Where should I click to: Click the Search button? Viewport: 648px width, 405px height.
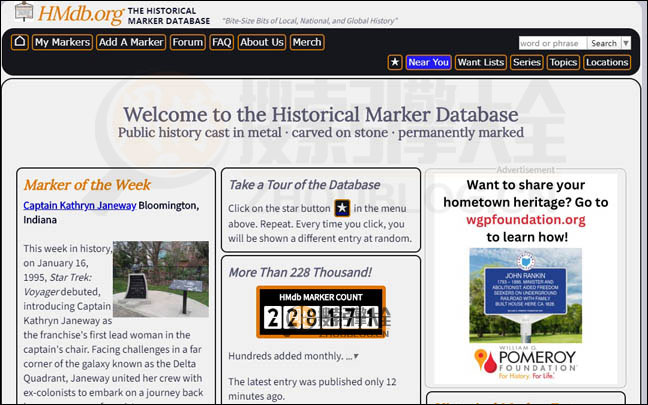pyautogui.click(x=603, y=43)
